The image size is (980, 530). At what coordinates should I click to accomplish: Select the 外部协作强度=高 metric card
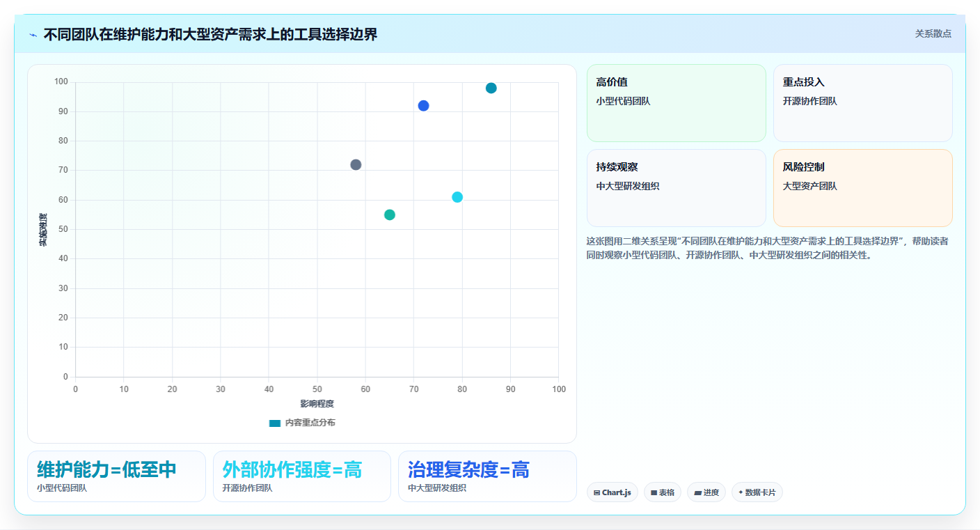pos(302,476)
